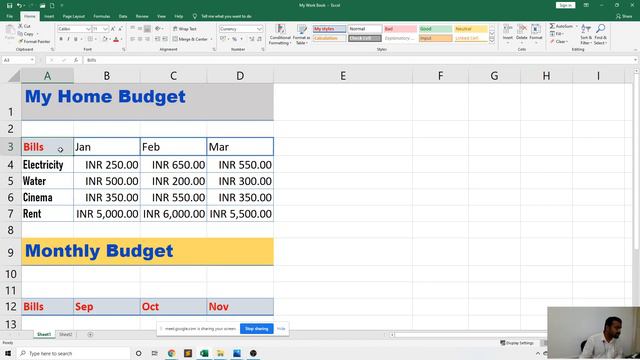Click the Increase Indent icon

pyautogui.click(x=165, y=39)
